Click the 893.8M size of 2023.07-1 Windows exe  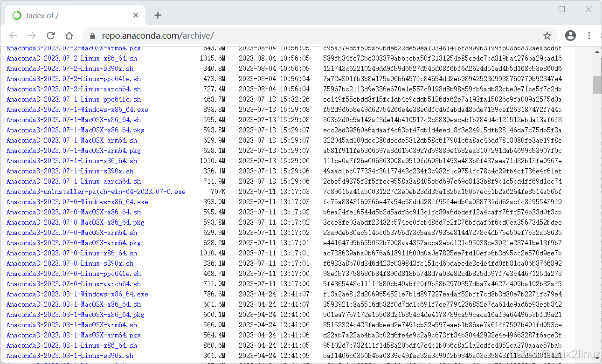pyautogui.click(x=215, y=110)
